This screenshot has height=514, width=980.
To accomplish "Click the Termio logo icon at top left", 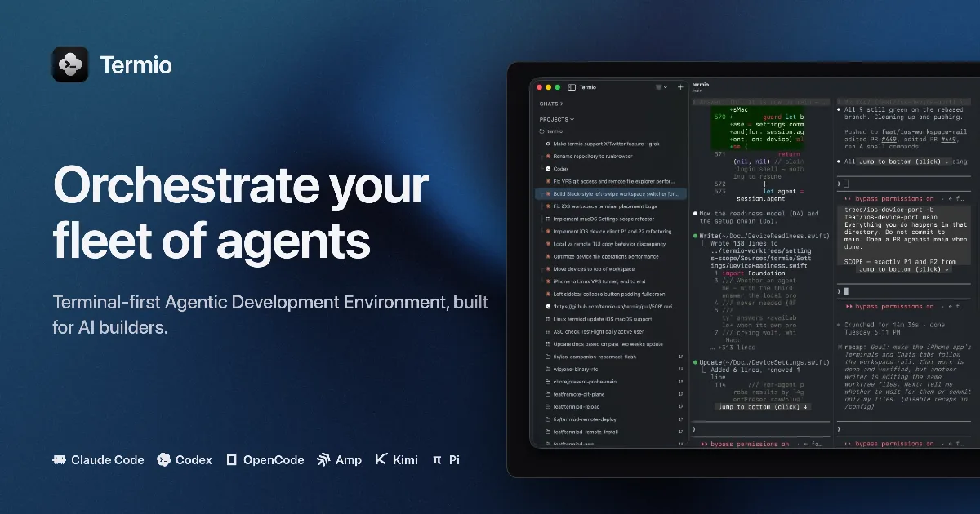I will tap(70, 64).
